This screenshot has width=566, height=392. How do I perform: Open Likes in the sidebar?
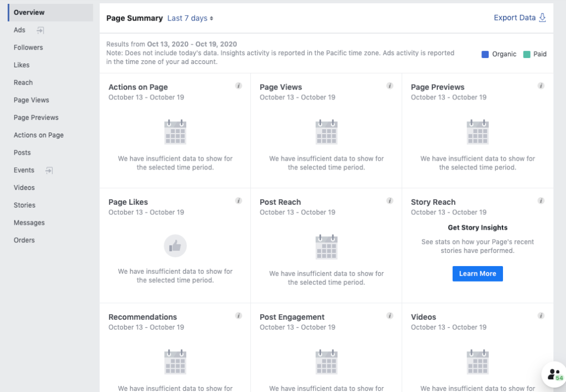coord(22,65)
